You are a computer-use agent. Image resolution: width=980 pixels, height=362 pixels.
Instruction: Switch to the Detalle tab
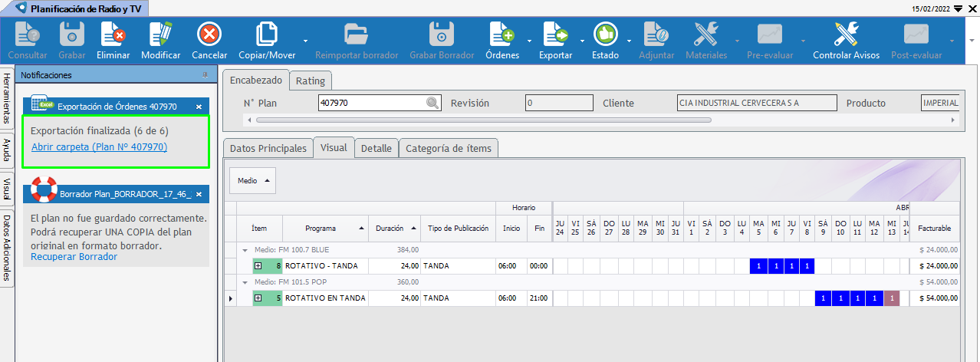pyautogui.click(x=376, y=148)
